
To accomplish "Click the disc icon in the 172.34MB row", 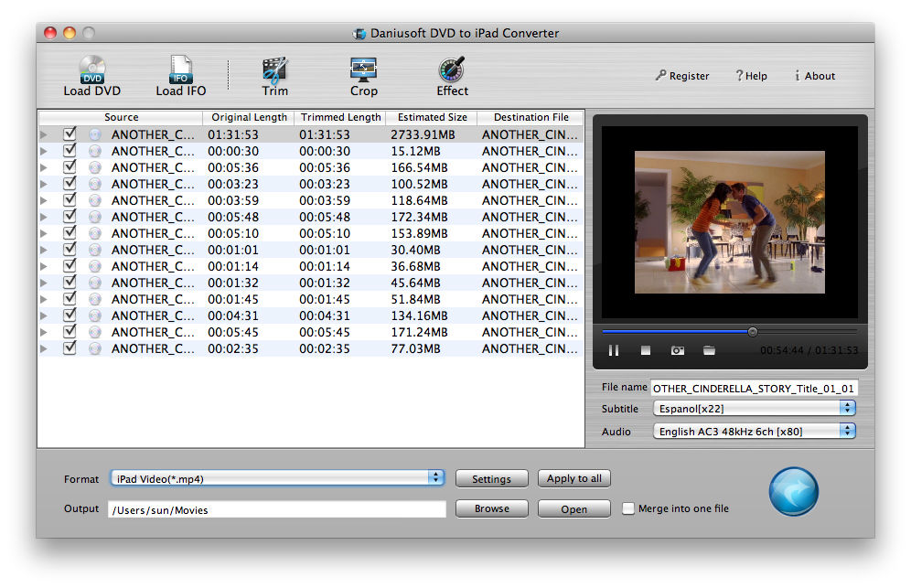I will tap(95, 217).
